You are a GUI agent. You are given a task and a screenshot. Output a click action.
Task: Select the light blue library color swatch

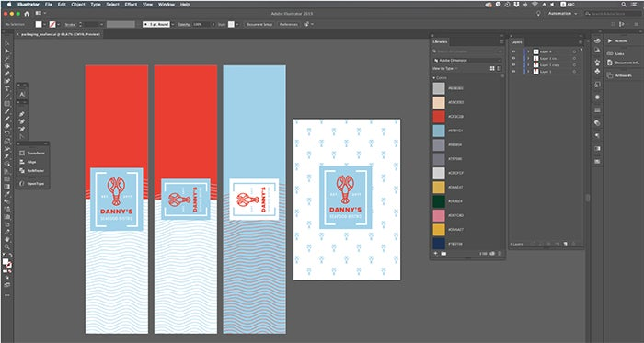(439, 131)
